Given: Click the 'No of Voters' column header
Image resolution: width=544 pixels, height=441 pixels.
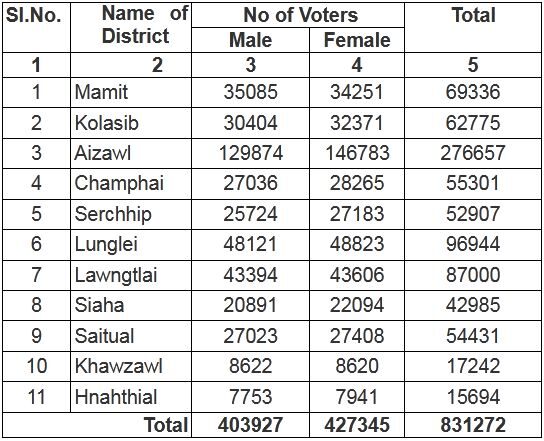Looking at the screenshot, I should click(298, 15).
